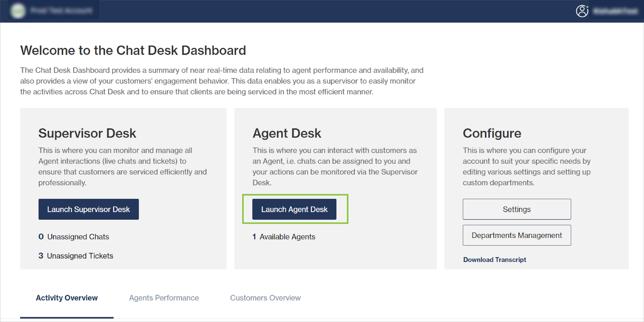Open the Settings configuration button
The image size is (644, 322).
point(517,209)
